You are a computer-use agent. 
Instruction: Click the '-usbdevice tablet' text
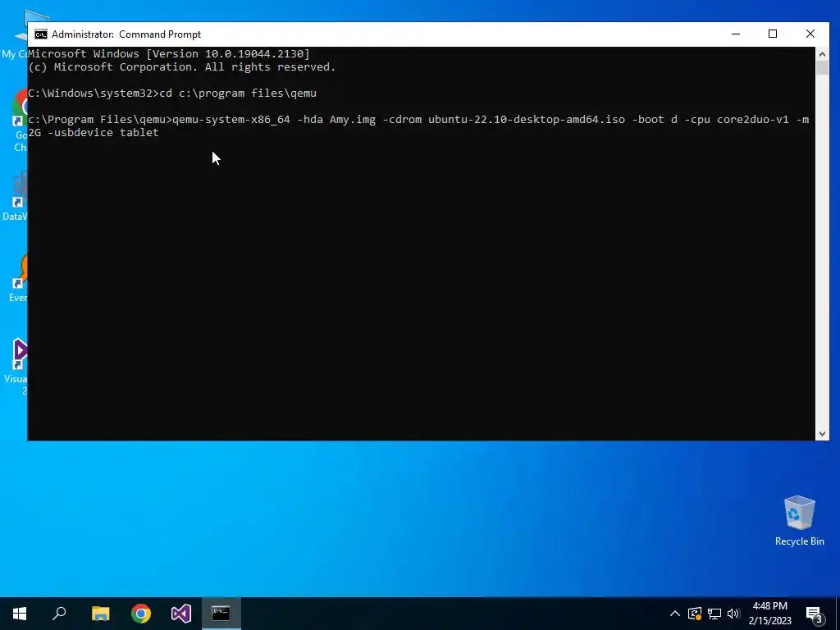(x=103, y=132)
